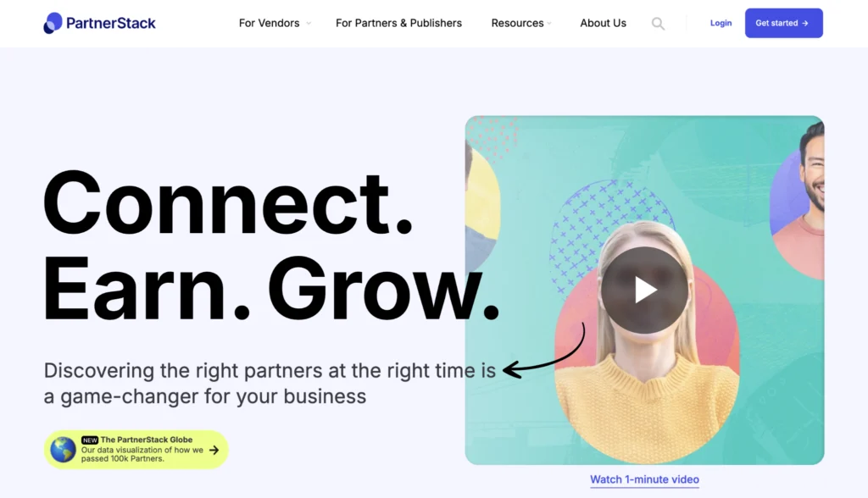This screenshot has width=868, height=498.
Task: Go to For Partners & Publishers
Action: click(x=398, y=23)
